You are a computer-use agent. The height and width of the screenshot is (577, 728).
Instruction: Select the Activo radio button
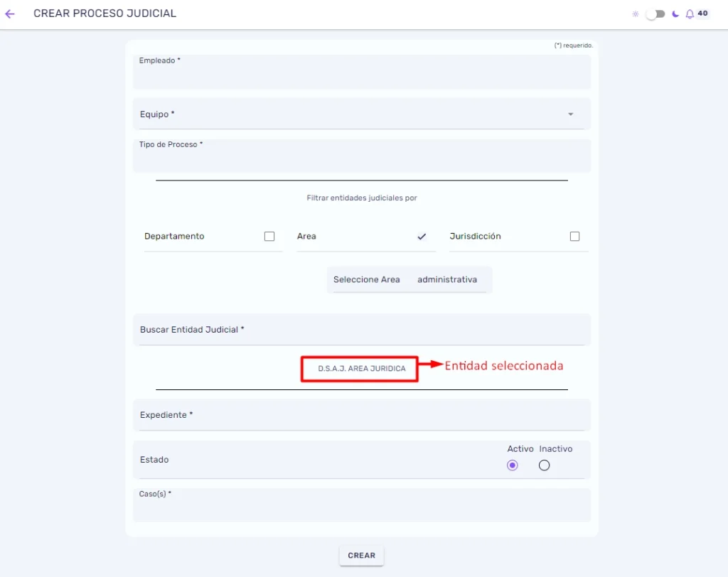(x=512, y=465)
